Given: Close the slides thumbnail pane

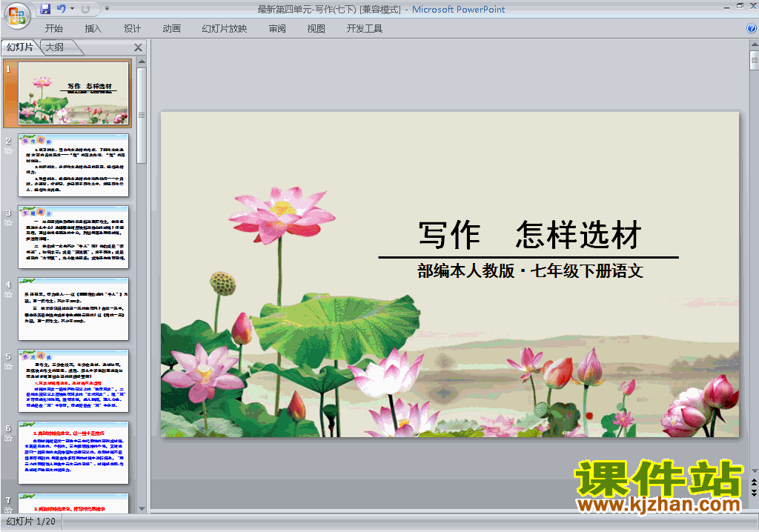Looking at the screenshot, I should (138, 47).
